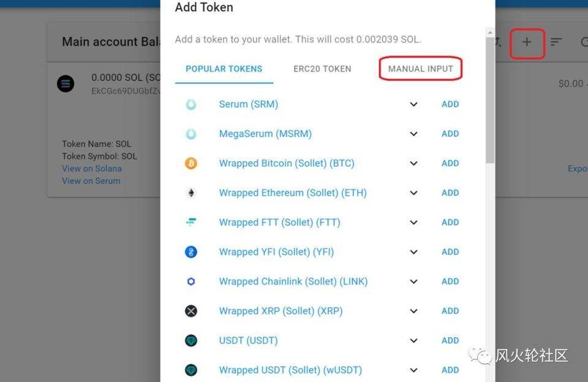The height and width of the screenshot is (382, 588).
Task: Click the plus add-token icon
Action: coord(527,42)
